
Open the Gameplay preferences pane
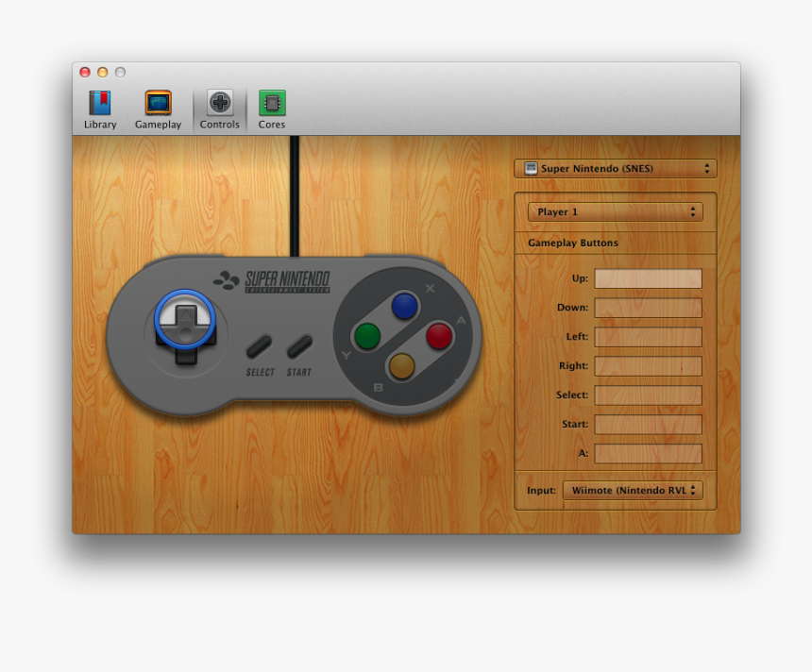pos(158,109)
